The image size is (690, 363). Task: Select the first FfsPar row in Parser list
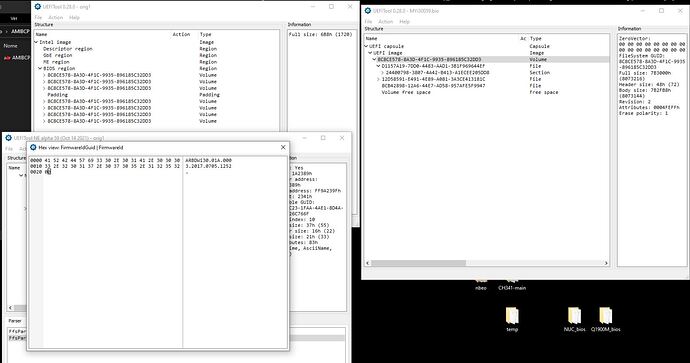click(x=18, y=331)
